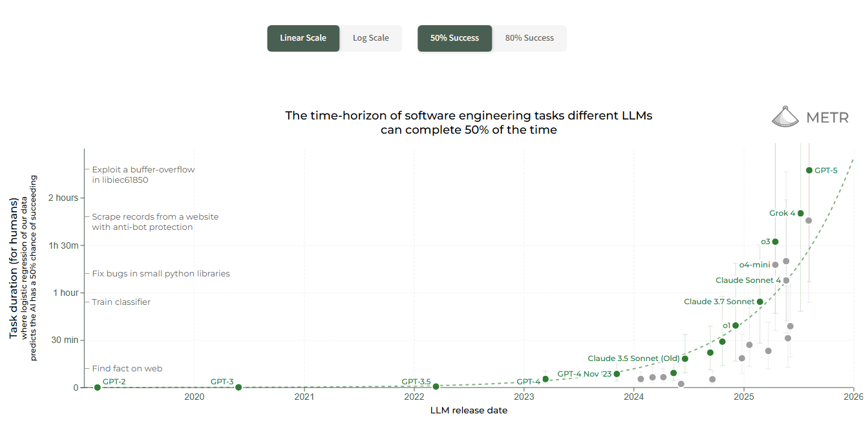Click the METR logo icon

click(787, 117)
